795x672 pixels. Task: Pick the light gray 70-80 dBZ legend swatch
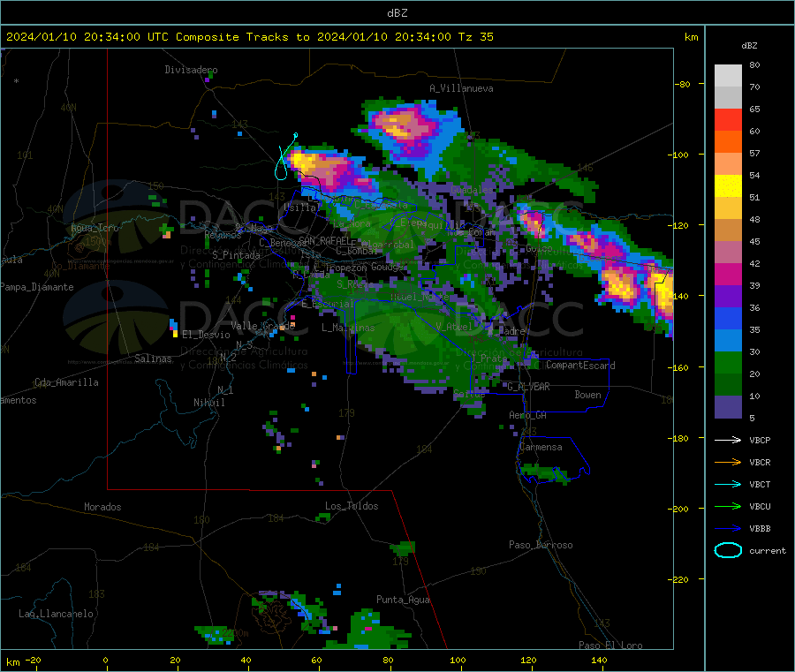728,76
